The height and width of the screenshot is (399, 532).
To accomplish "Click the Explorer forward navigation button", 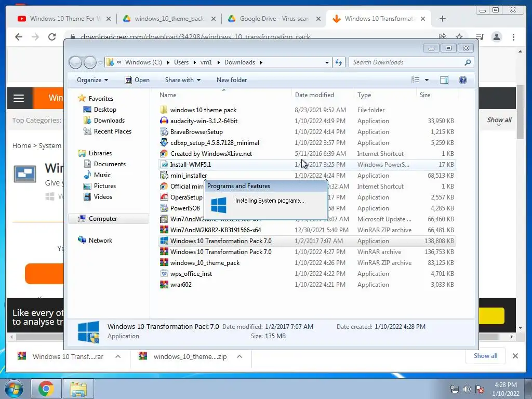I will point(90,62).
